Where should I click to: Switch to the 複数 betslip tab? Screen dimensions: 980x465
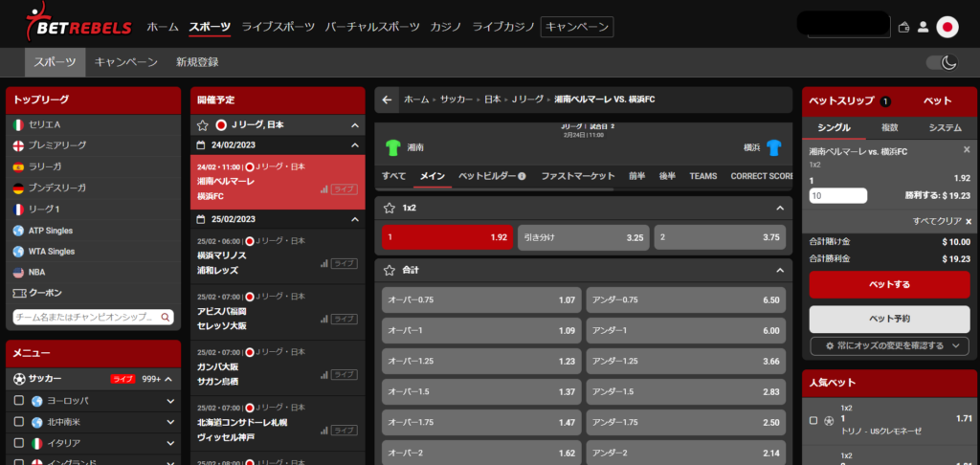(889, 127)
